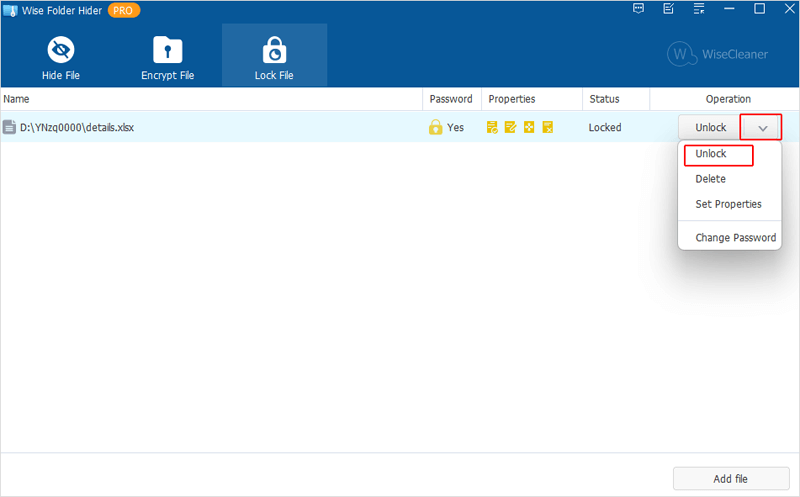Minimize the Wise Folder Hider window

point(729,9)
